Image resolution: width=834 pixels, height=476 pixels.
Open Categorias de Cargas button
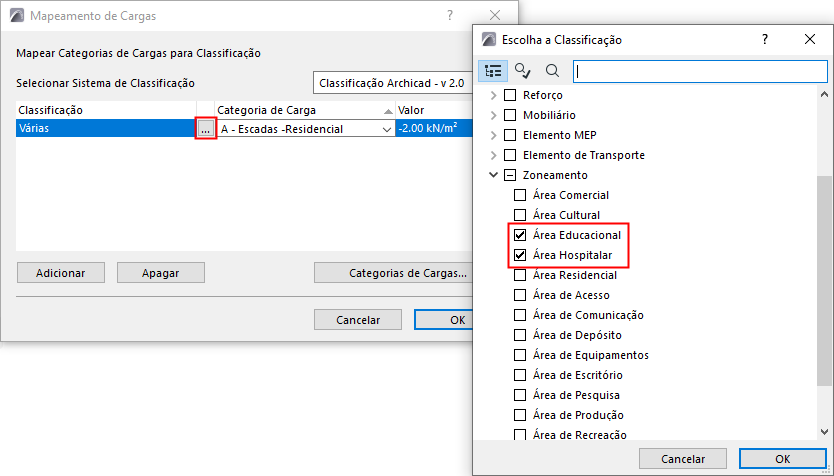[x=394, y=273]
